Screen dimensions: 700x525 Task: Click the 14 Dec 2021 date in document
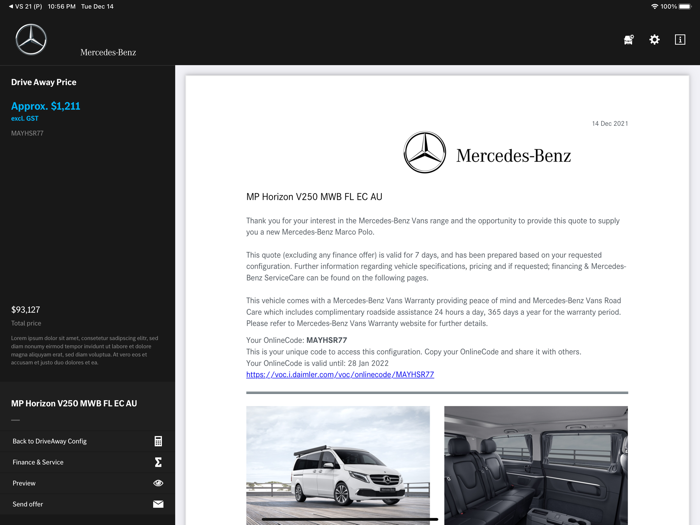[610, 124]
